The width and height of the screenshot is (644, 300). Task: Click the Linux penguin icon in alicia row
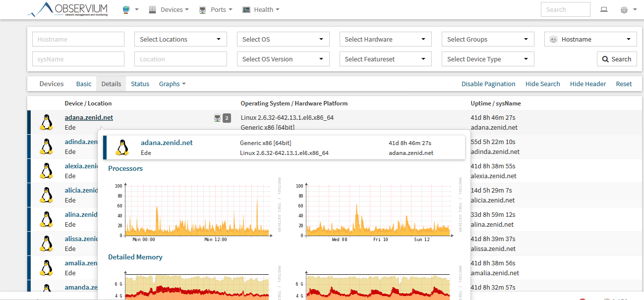(47, 195)
